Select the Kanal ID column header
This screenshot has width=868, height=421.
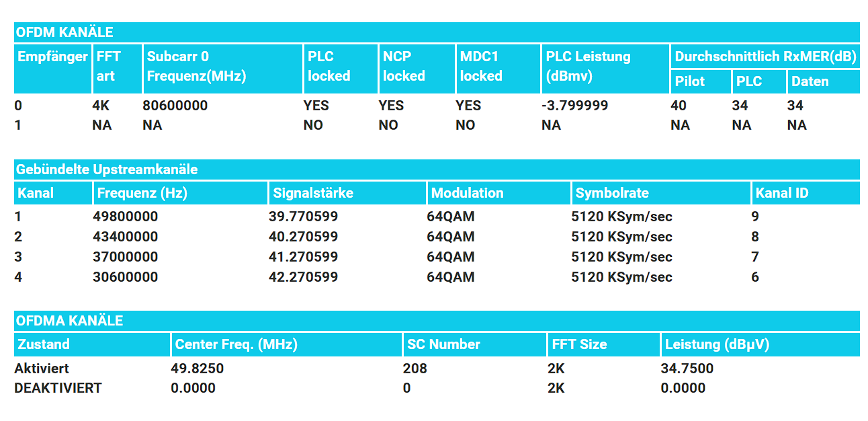click(781, 193)
